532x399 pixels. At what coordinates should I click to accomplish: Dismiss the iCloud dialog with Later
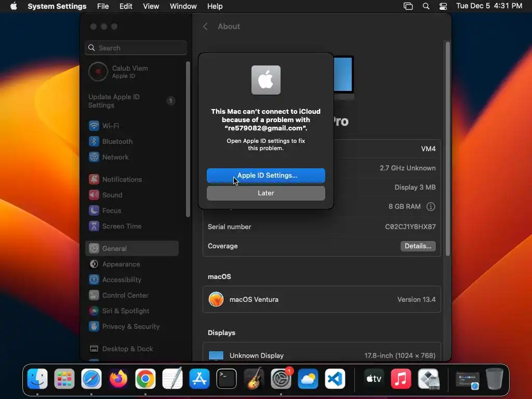pyautogui.click(x=265, y=193)
